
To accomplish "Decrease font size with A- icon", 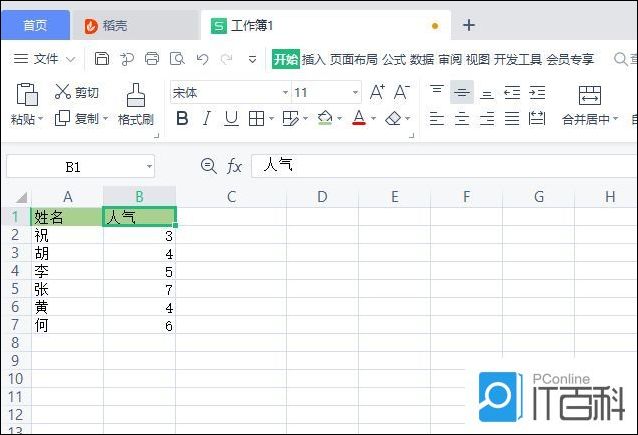I will [x=402, y=92].
